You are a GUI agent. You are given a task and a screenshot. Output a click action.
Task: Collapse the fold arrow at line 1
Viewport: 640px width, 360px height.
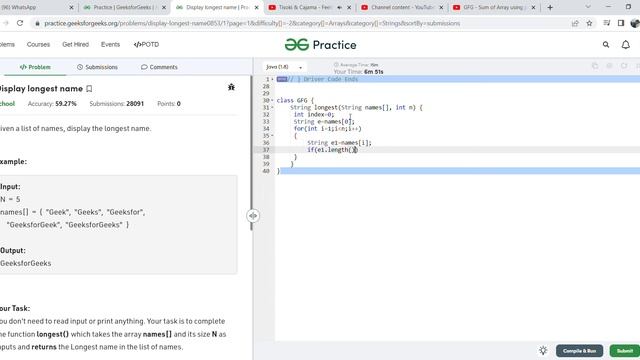(x=273, y=79)
